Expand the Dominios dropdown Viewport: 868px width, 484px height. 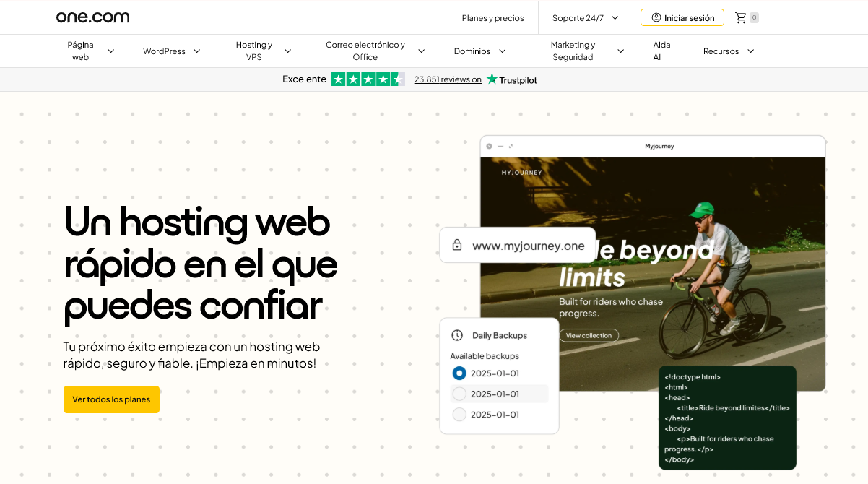[x=479, y=51]
